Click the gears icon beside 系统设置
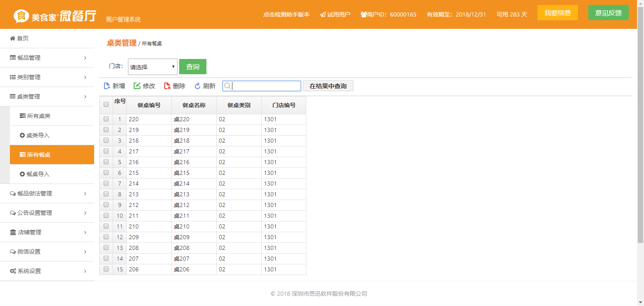The image size is (644, 306). [13, 271]
